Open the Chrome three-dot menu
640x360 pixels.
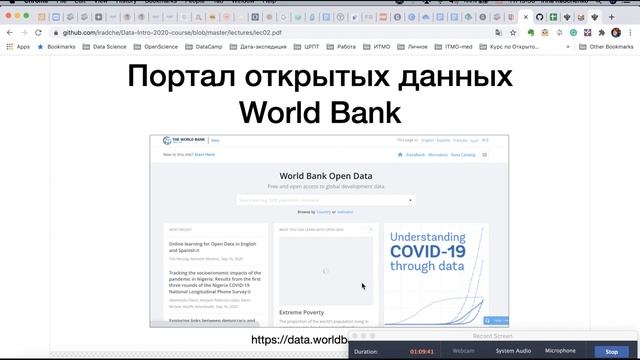[x=631, y=33]
